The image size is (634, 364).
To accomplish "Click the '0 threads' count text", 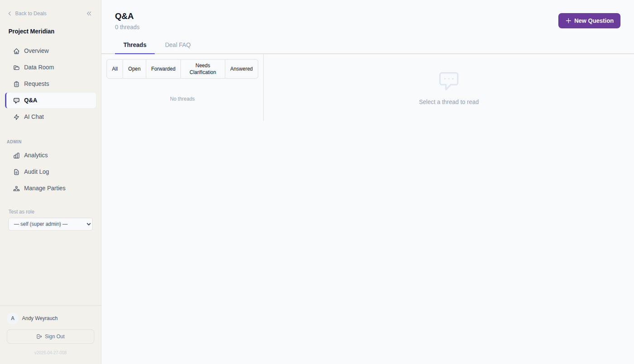I will 127,27.
